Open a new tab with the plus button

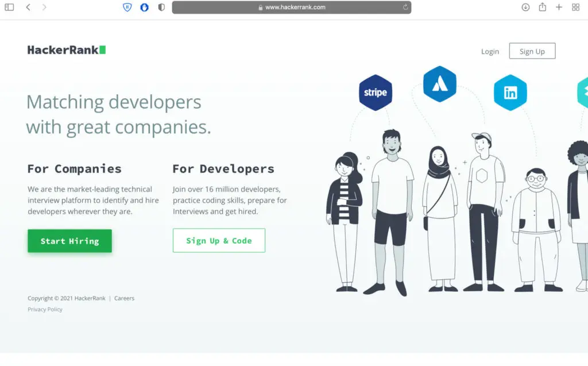(559, 7)
